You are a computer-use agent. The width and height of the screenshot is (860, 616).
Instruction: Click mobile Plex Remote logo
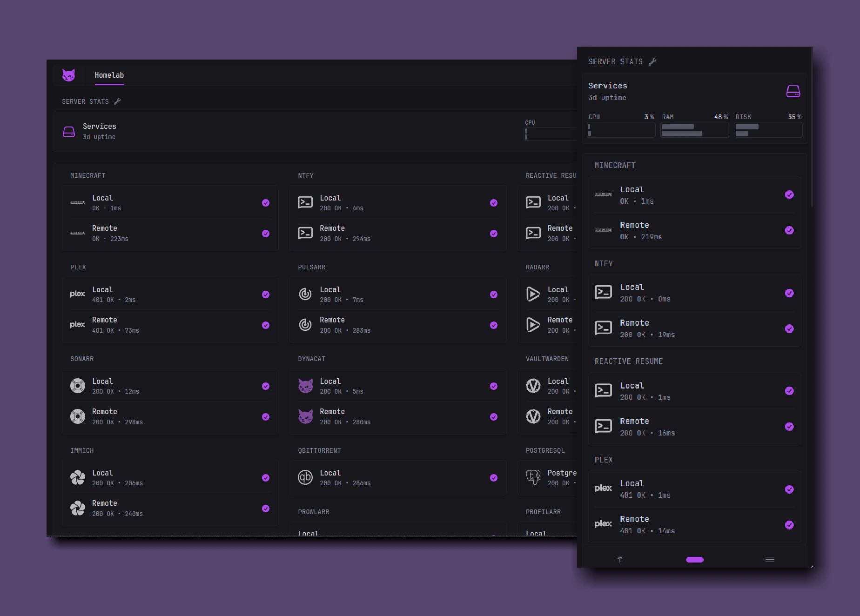603,524
